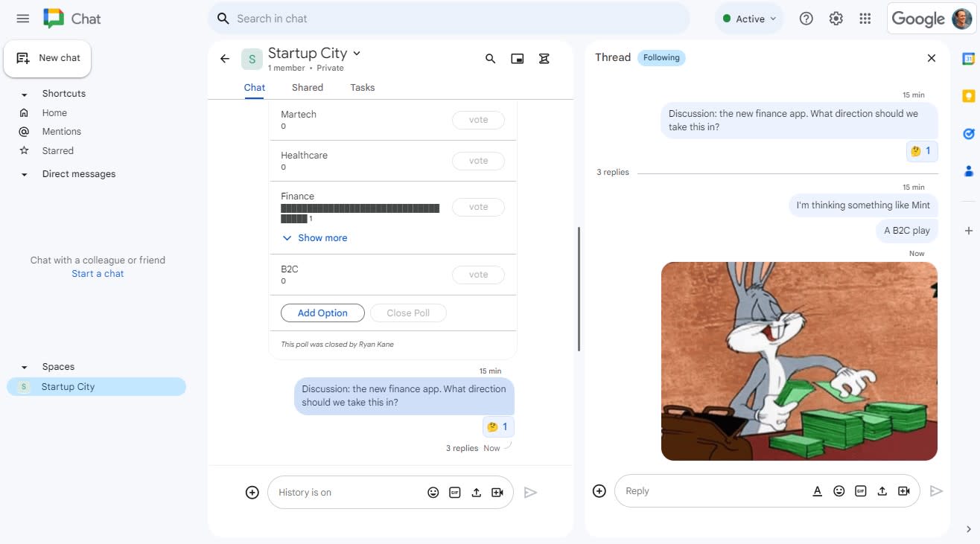Open Google Tasks side panel icon
This screenshot has width=980, height=544.
click(968, 133)
